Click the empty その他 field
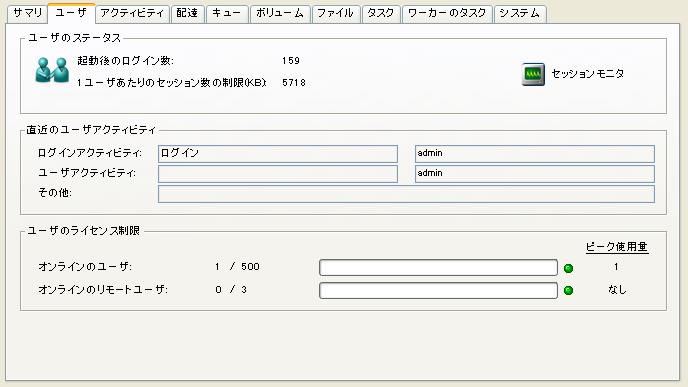This screenshot has height=387, width=688. tap(406, 194)
